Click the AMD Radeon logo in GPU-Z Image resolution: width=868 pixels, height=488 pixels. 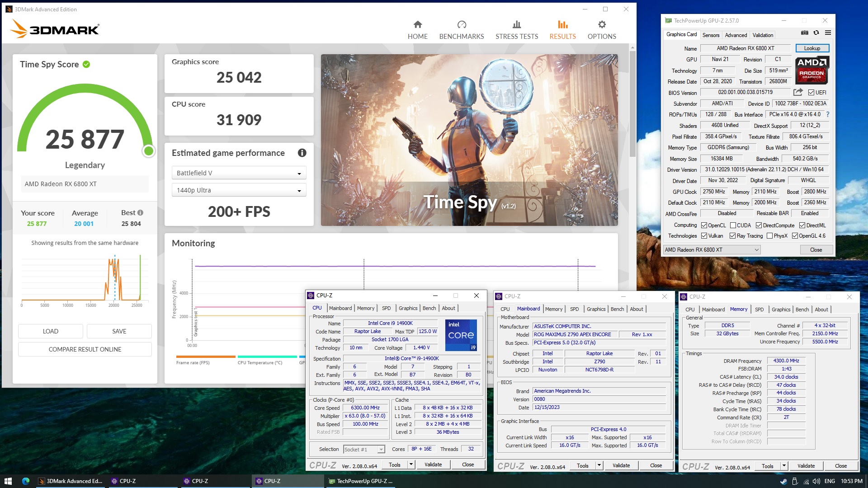[812, 70]
